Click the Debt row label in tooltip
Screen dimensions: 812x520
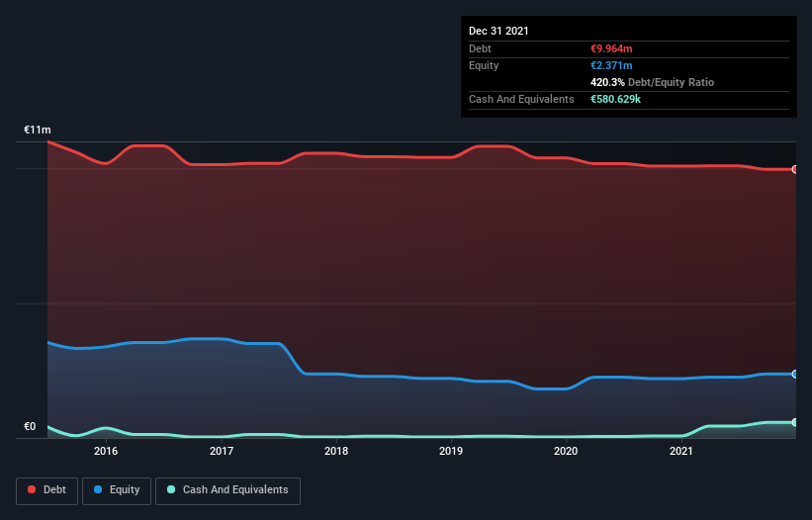click(x=480, y=48)
